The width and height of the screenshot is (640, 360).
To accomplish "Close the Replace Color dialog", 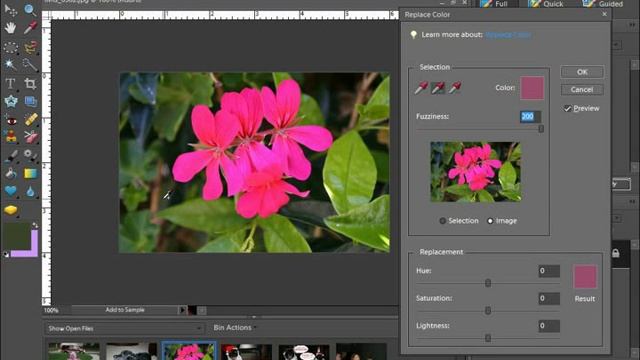I will (604, 14).
